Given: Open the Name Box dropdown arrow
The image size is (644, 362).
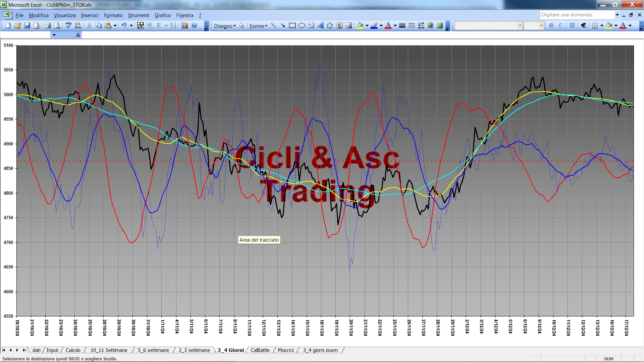Looking at the screenshot, I should [54, 35].
